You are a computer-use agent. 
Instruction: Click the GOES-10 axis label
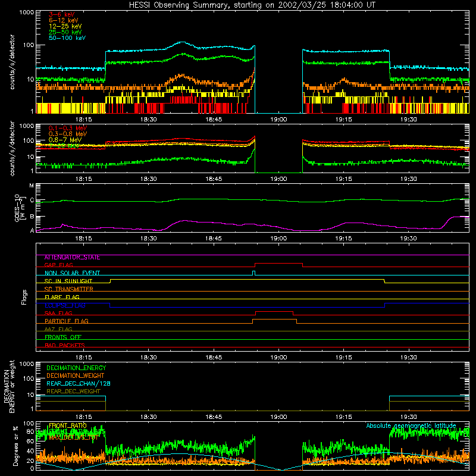pos(19,208)
